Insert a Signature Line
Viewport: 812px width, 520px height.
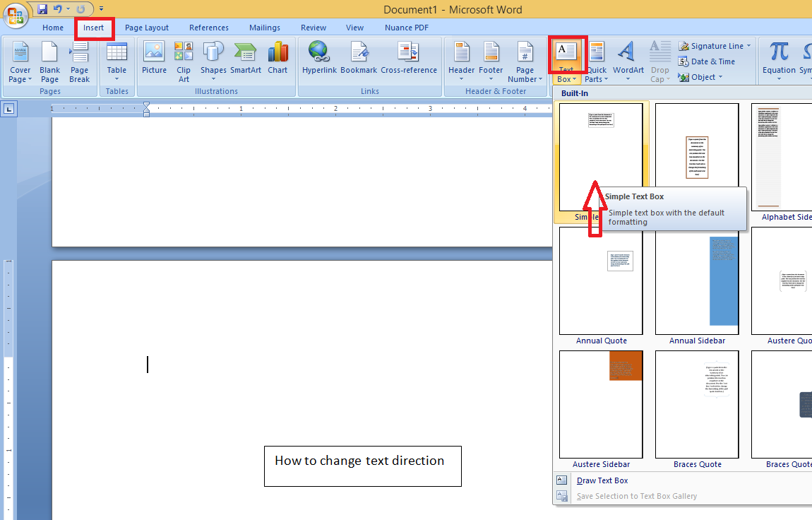715,46
